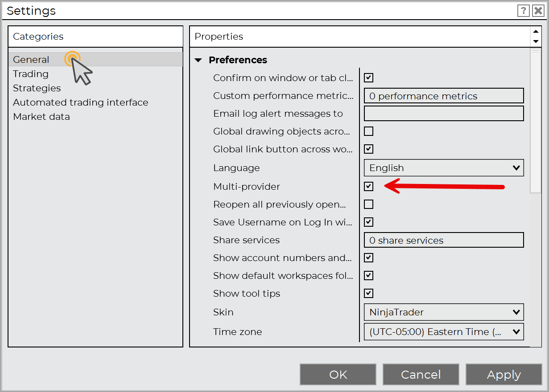Close the Settings dialog window
Viewport: 549px width, 392px height.
pos(538,11)
